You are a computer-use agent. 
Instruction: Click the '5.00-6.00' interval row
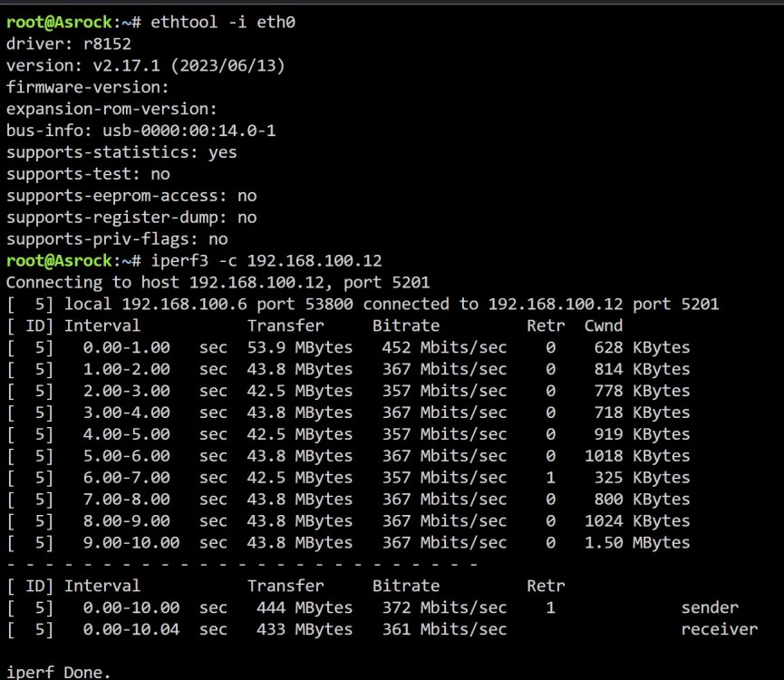coord(349,456)
